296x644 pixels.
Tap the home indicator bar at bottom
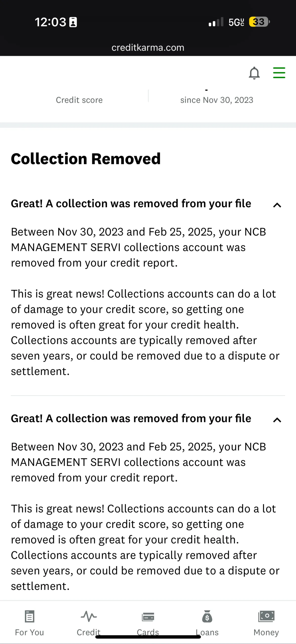pyautogui.click(x=148, y=637)
